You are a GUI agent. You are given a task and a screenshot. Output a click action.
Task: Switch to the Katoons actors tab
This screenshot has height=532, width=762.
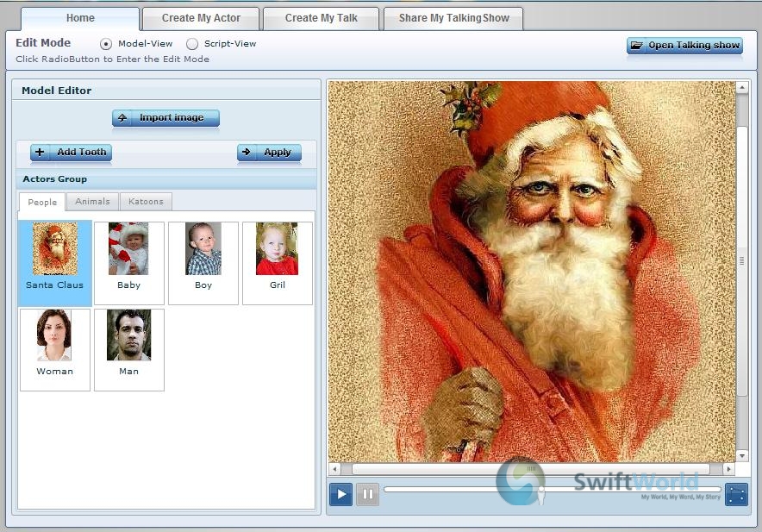[x=146, y=201]
